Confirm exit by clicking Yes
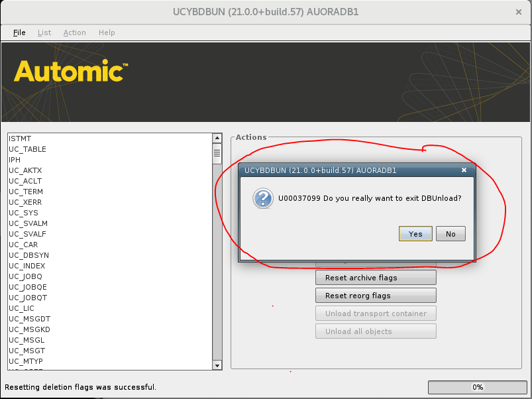This screenshot has height=399, width=532. [x=415, y=234]
